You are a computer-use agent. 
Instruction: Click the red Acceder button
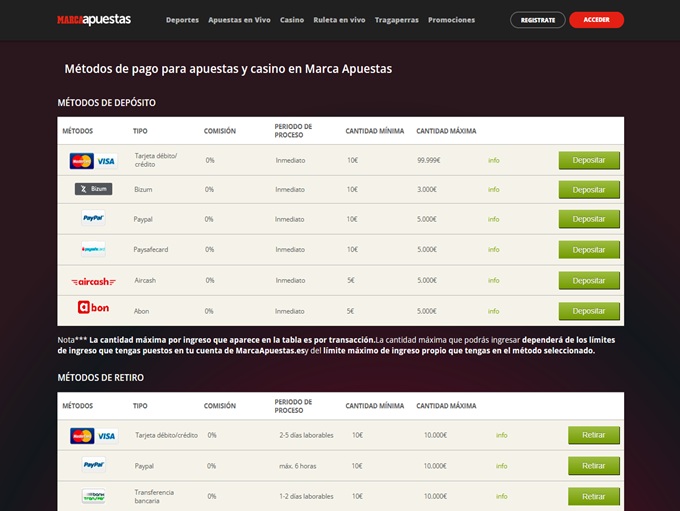pos(596,20)
